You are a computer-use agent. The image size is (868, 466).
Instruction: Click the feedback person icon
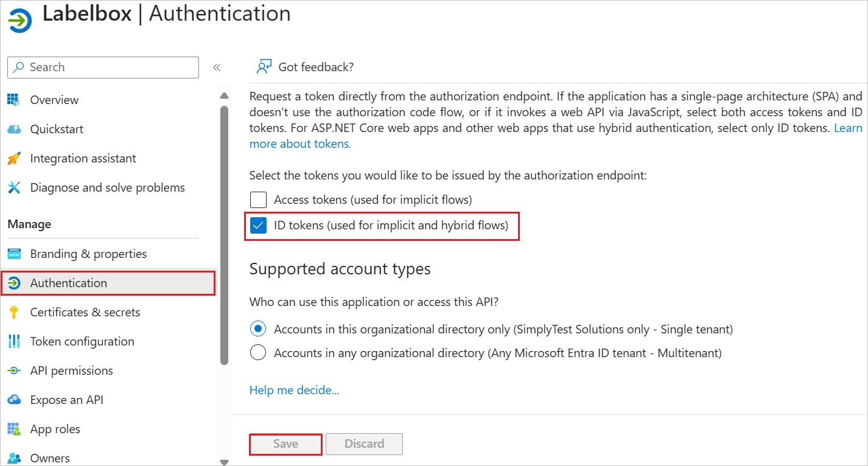pyautogui.click(x=264, y=67)
